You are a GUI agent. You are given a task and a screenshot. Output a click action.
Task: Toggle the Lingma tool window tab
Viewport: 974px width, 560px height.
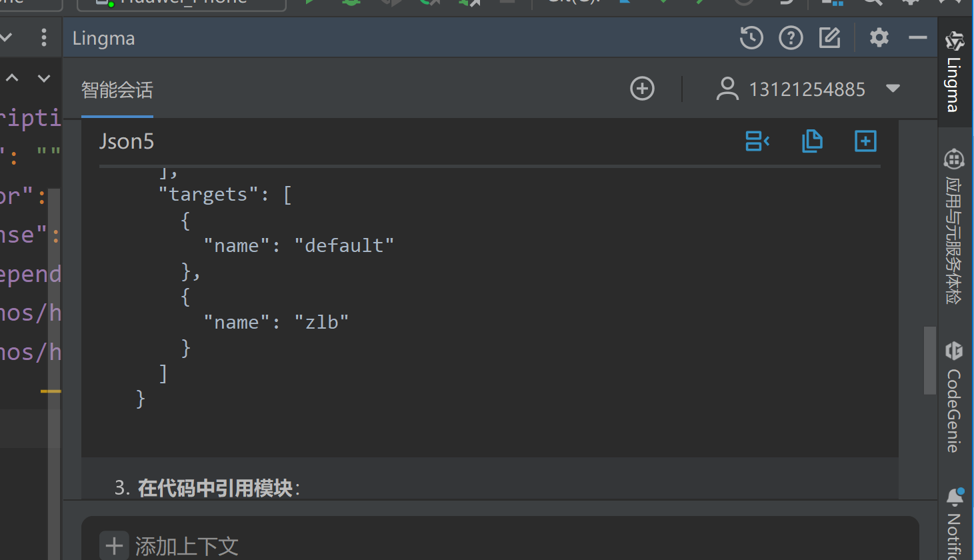pyautogui.click(x=954, y=72)
